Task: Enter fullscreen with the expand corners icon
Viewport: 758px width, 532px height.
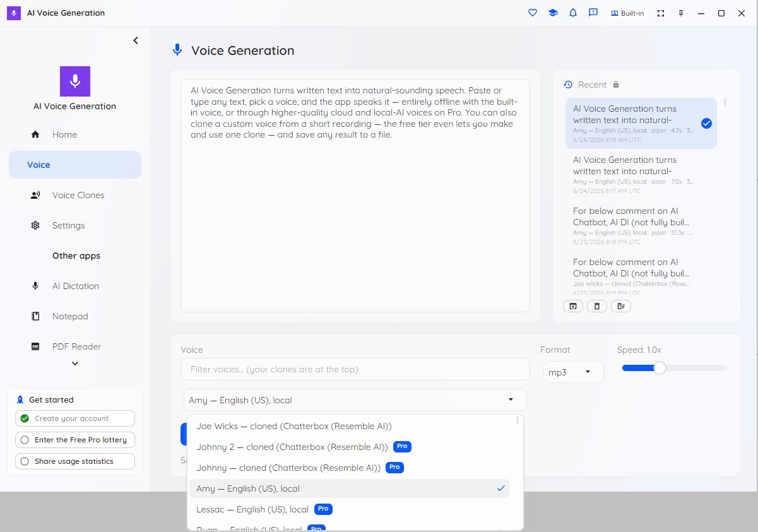Action: click(x=661, y=13)
